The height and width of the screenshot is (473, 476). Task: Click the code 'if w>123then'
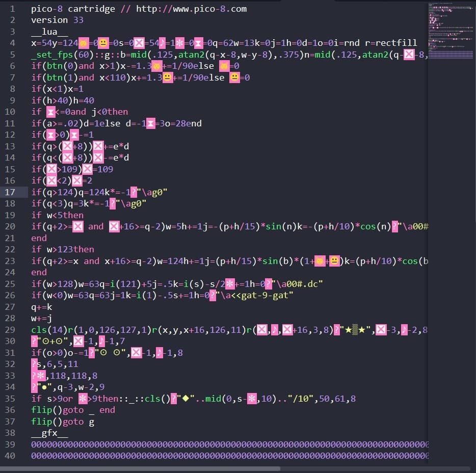click(63, 250)
